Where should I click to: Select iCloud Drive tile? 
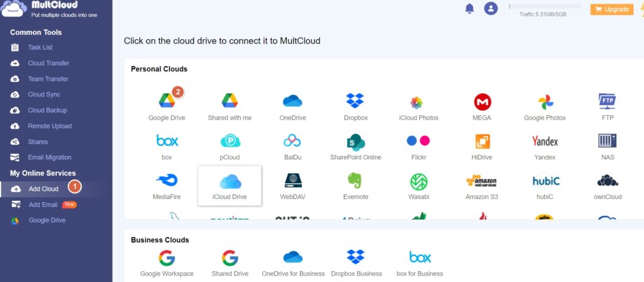230,186
